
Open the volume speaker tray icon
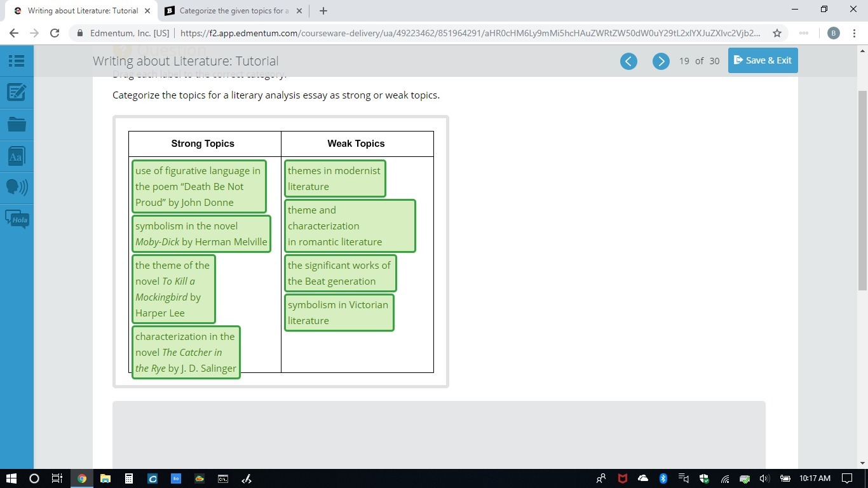pyautogui.click(x=764, y=478)
